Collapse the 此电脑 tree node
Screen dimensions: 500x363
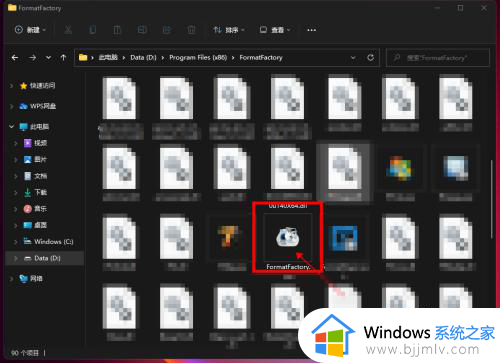(11, 127)
